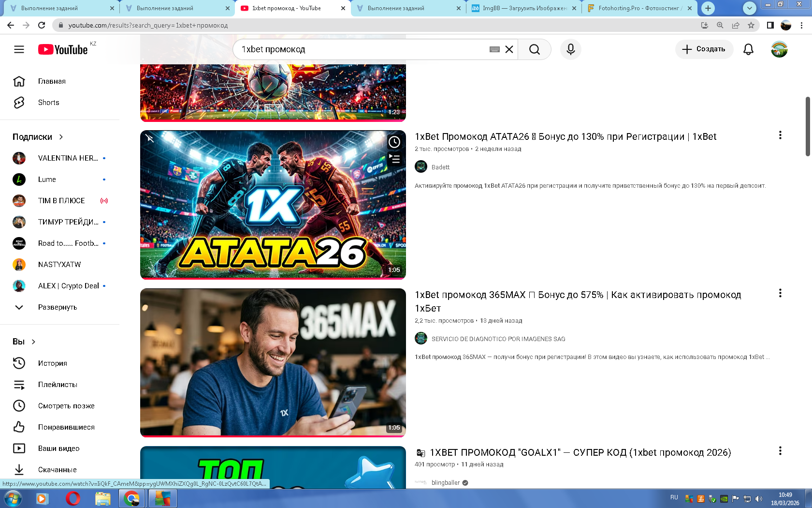This screenshot has height=508, width=812.
Task: Close the 1xbet промокод YouTube tab
Action: (343, 8)
